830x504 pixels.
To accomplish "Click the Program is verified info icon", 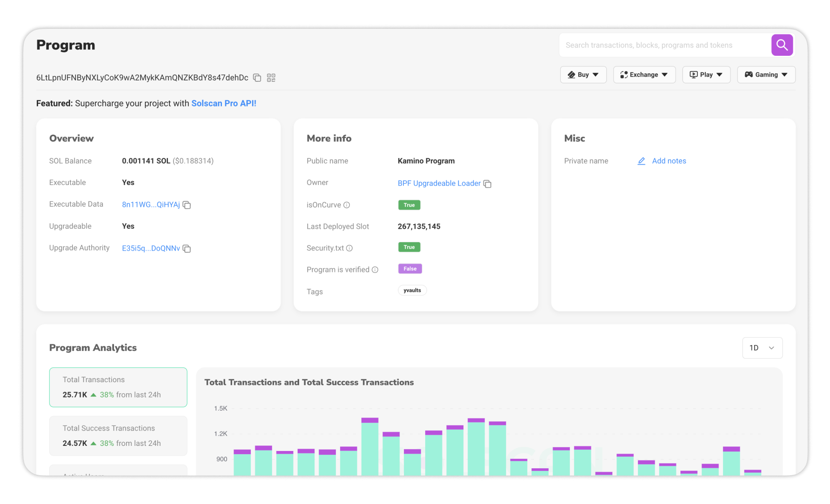I will [375, 270].
